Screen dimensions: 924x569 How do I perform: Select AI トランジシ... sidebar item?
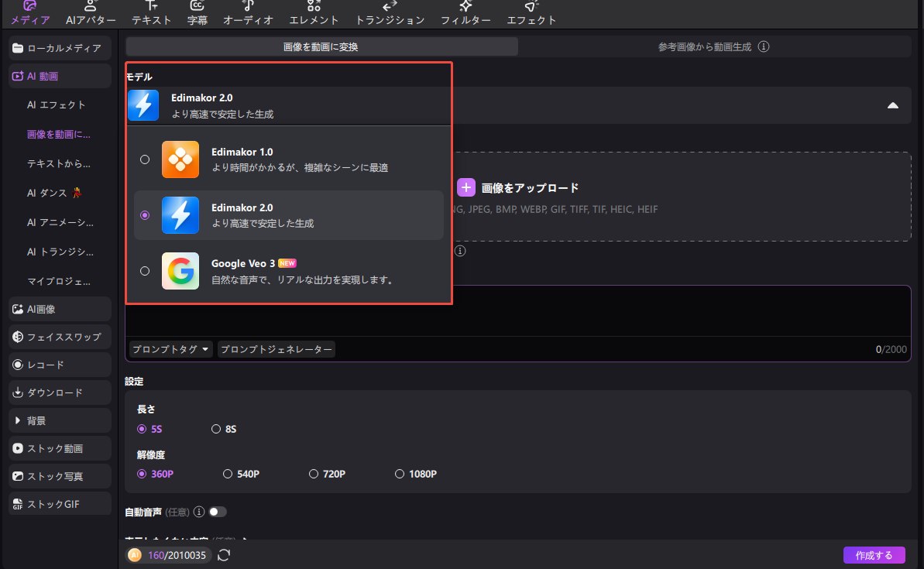(x=60, y=252)
